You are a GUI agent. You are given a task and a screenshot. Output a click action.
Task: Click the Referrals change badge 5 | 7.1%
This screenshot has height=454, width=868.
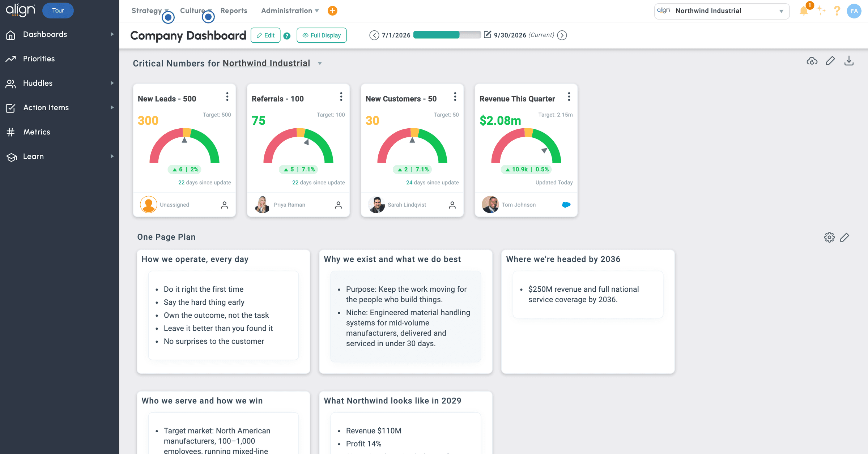pyautogui.click(x=298, y=170)
